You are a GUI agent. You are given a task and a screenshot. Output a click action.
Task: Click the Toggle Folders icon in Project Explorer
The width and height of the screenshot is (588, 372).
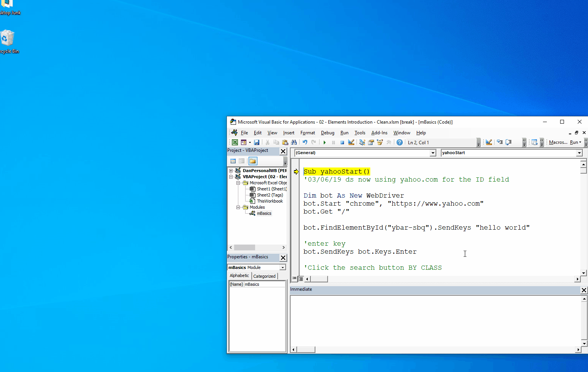(252, 161)
